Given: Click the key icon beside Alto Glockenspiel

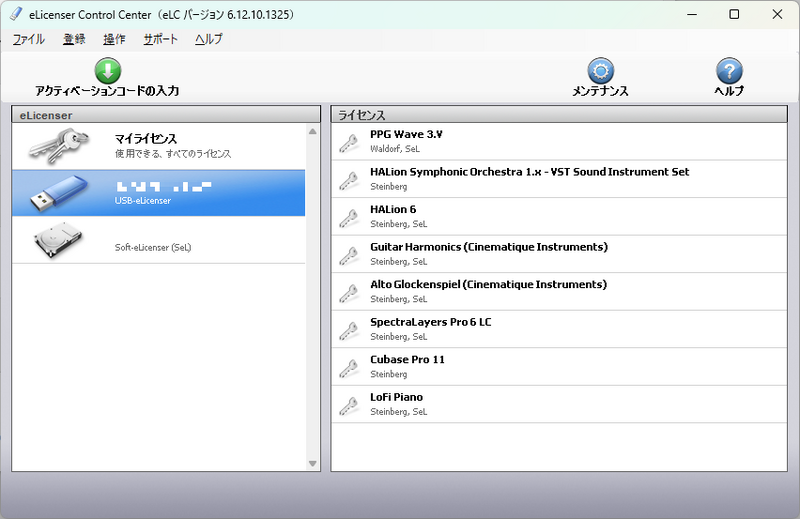Looking at the screenshot, I should [x=349, y=293].
